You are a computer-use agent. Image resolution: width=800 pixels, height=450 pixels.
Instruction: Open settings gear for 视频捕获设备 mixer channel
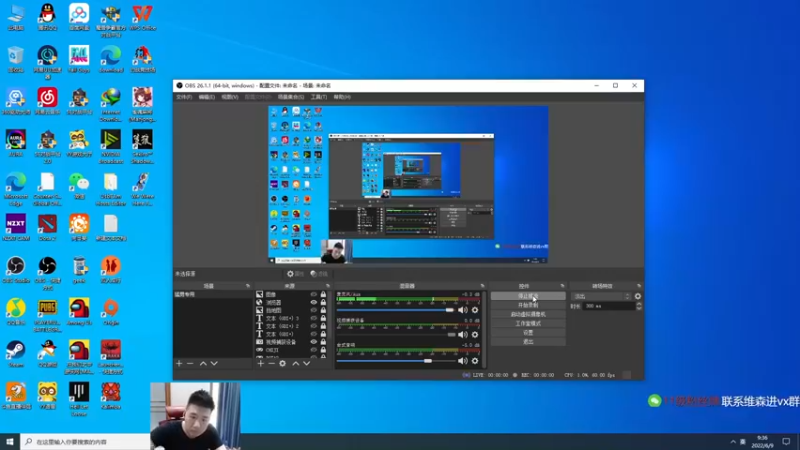tap(475, 335)
